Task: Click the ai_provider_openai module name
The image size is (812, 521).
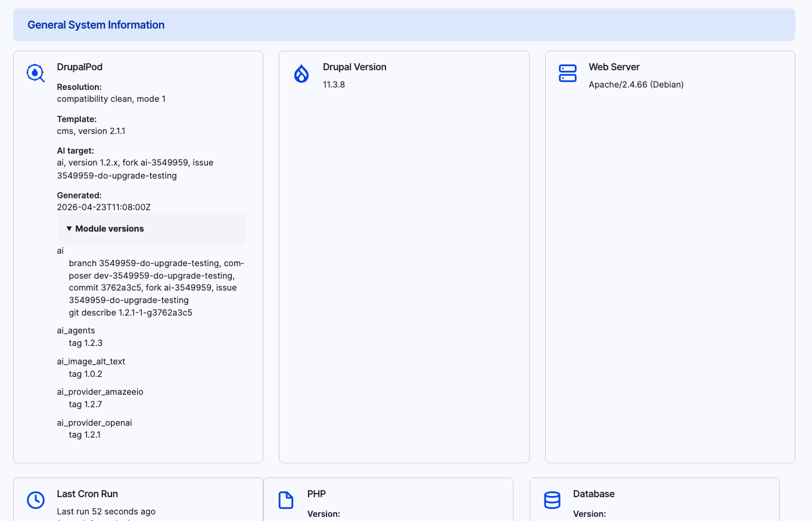Action: click(x=95, y=423)
